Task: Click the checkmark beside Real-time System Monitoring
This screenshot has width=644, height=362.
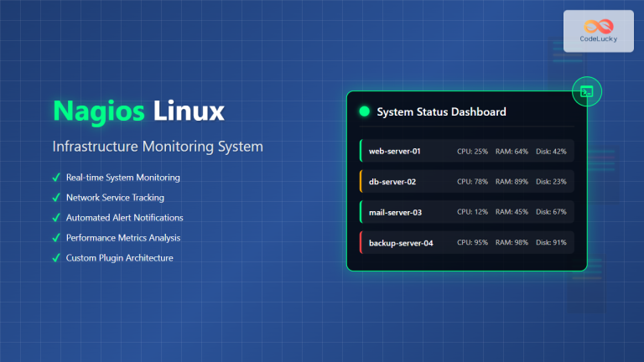Action: [x=56, y=178]
